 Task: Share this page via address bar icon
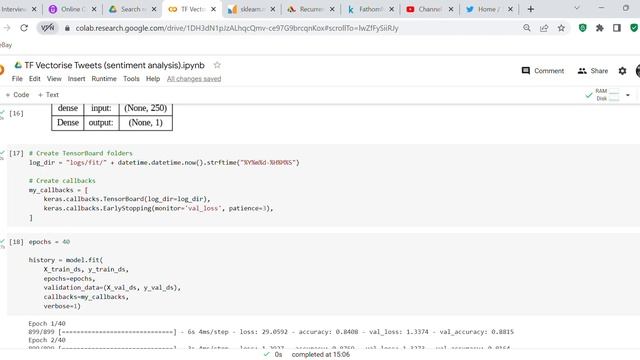point(544,28)
